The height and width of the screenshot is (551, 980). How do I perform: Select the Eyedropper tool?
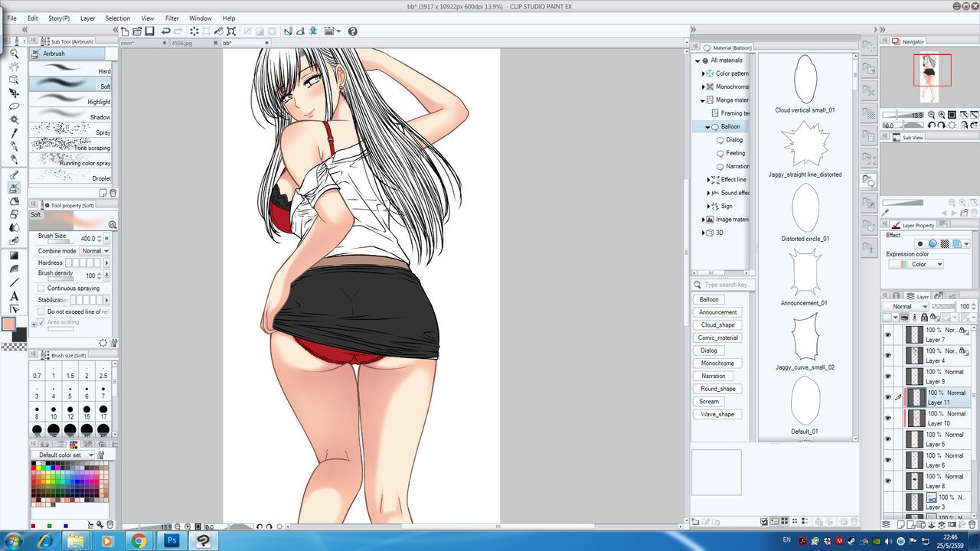(14, 133)
